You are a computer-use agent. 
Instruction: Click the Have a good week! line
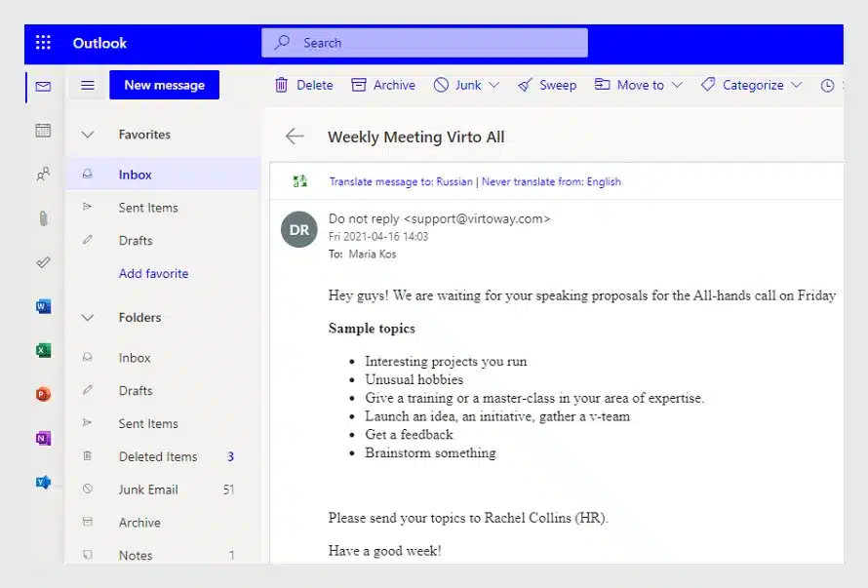click(x=384, y=551)
